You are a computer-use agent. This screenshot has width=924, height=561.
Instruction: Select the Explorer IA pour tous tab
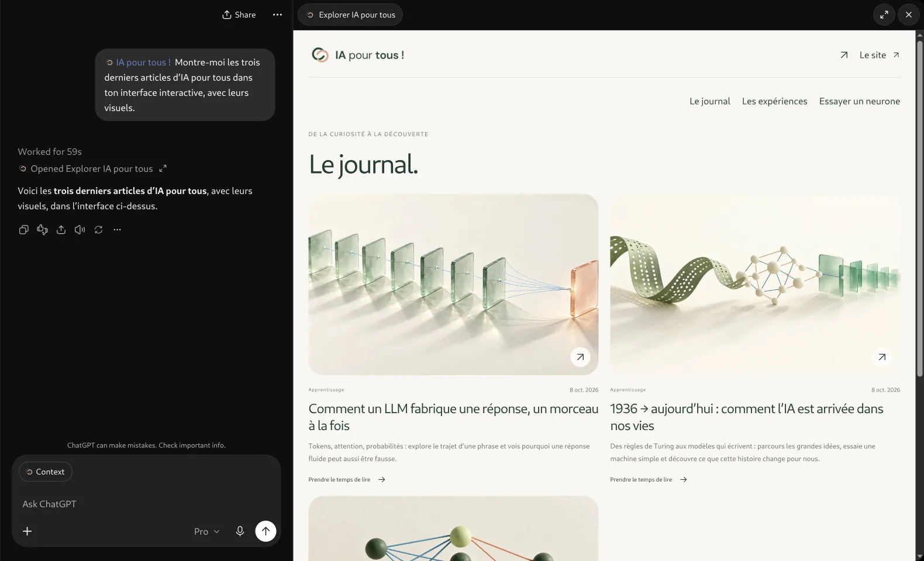click(x=350, y=15)
